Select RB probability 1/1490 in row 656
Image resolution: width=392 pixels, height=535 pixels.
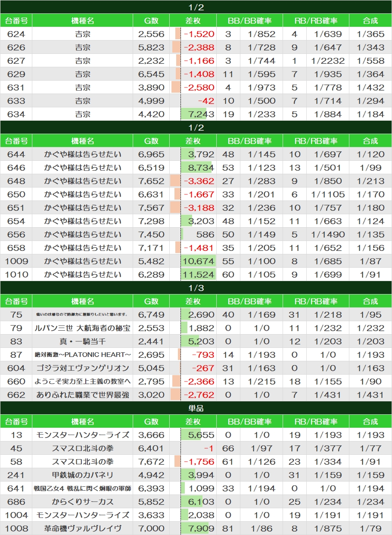(x=328, y=235)
